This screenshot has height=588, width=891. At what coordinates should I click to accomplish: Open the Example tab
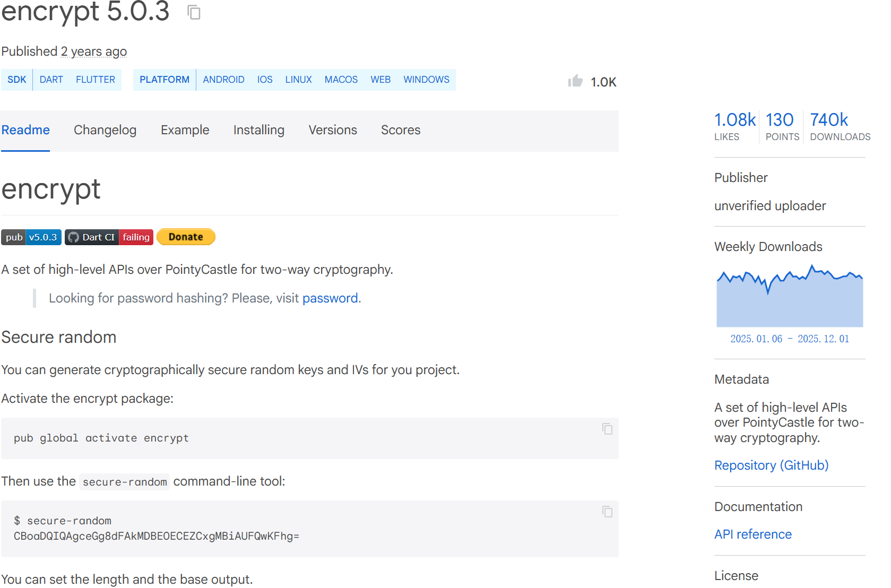[185, 130]
